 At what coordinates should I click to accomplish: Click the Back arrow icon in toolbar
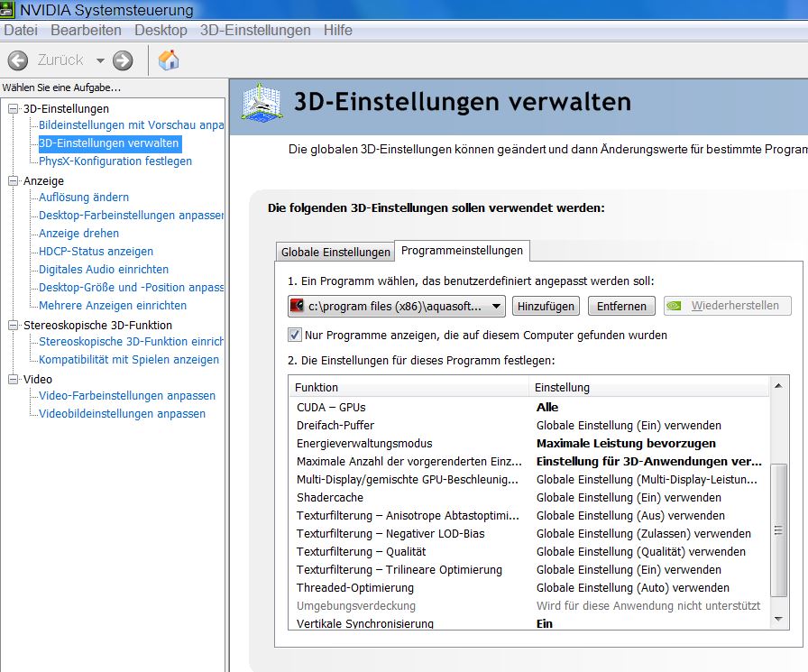[17, 60]
